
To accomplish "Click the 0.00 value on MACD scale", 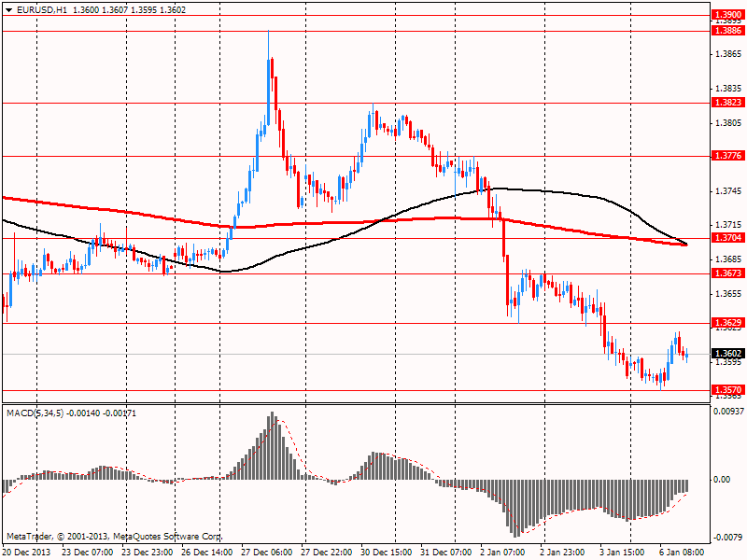I will pos(722,480).
